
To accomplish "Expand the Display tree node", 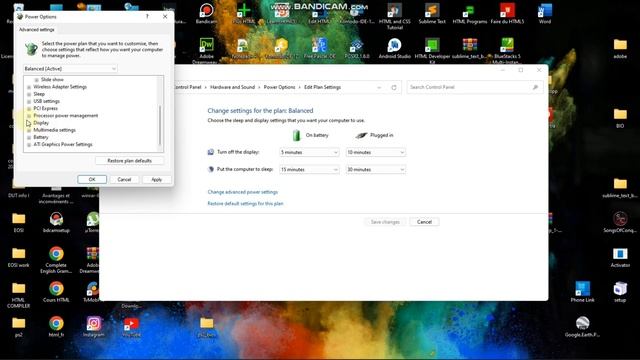I will click(29, 123).
